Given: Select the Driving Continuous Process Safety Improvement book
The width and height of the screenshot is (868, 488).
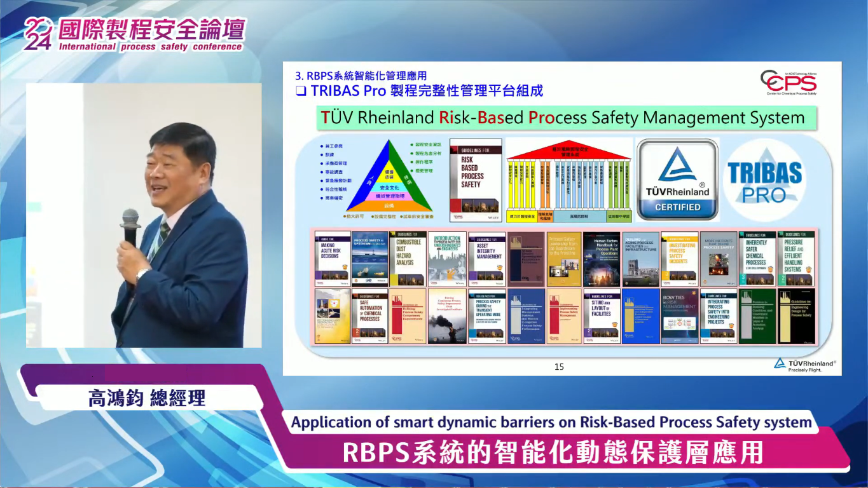Looking at the screenshot, I should click(x=447, y=316).
